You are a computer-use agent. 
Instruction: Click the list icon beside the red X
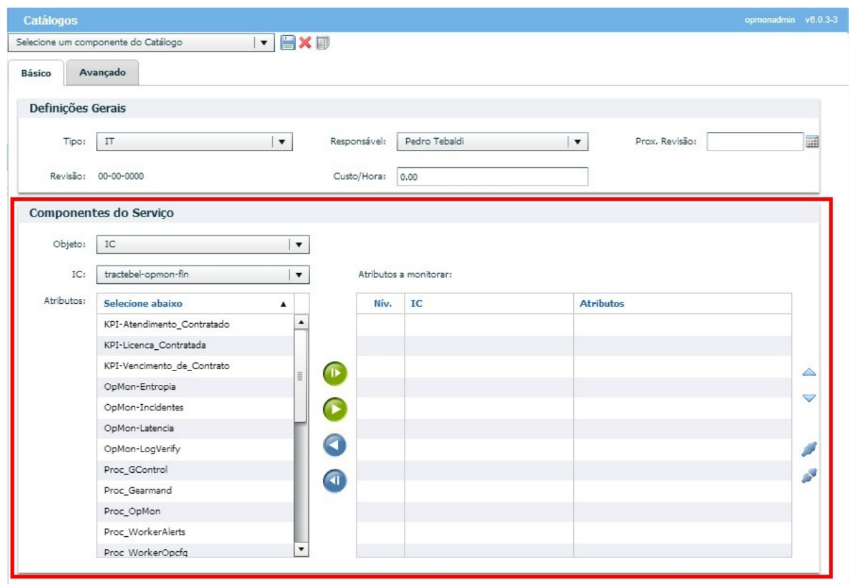tap(322, 43)
